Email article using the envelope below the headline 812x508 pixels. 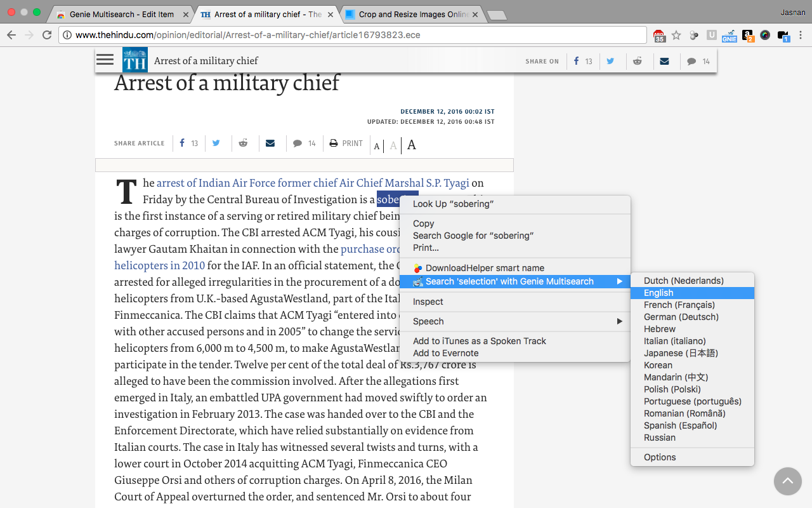pos(270,144)
